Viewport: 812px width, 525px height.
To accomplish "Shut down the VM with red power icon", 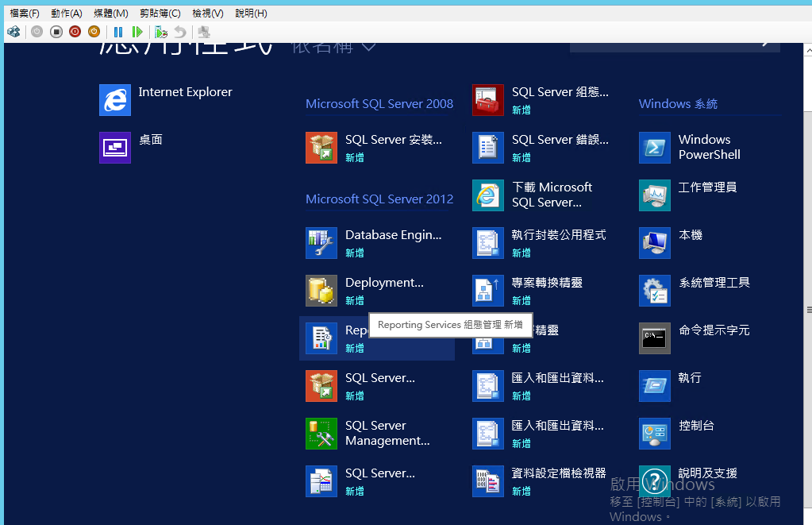I will tap(75, 32).
